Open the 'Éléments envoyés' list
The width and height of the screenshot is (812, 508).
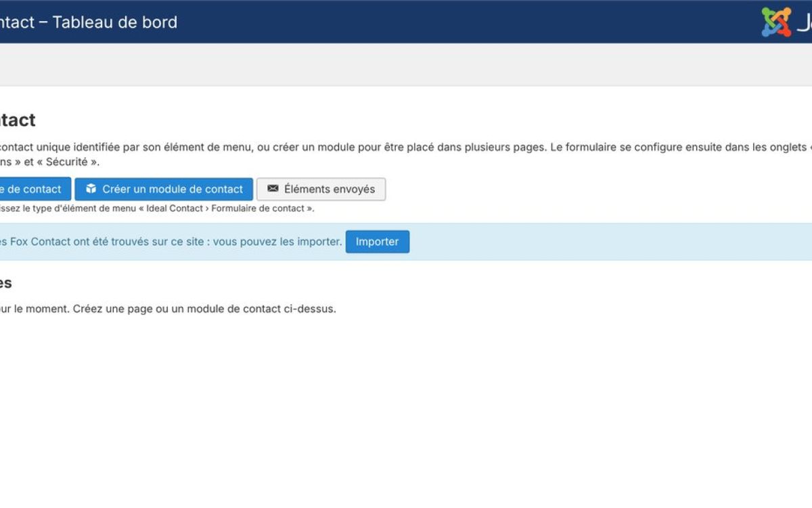point(321,190)
